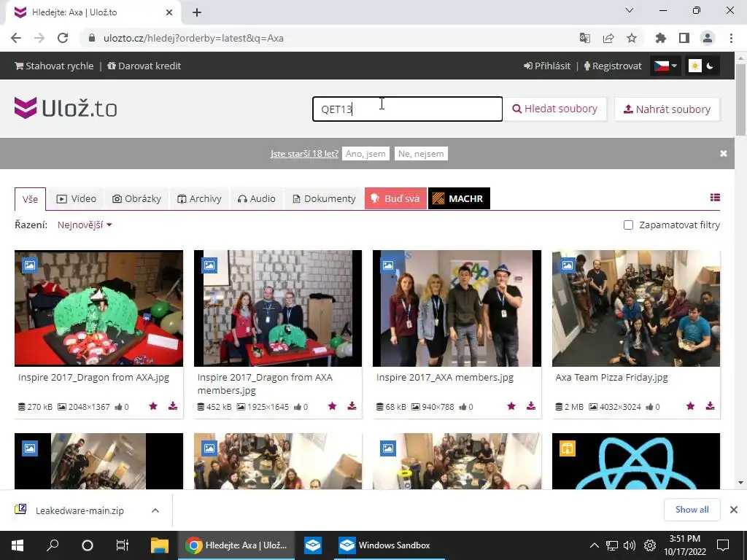
Task: Confirm age with Ano, jsem
Action: 365,154
